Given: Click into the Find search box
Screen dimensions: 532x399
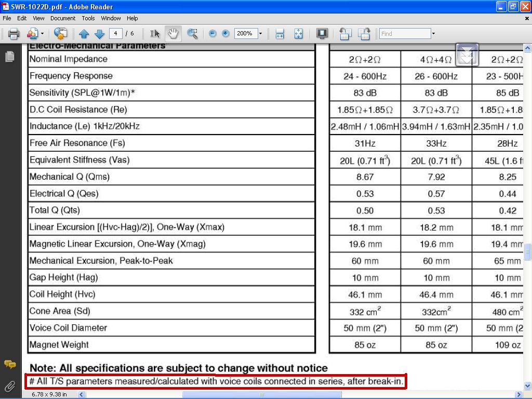Looking at the screenshot, I should 405,34.
